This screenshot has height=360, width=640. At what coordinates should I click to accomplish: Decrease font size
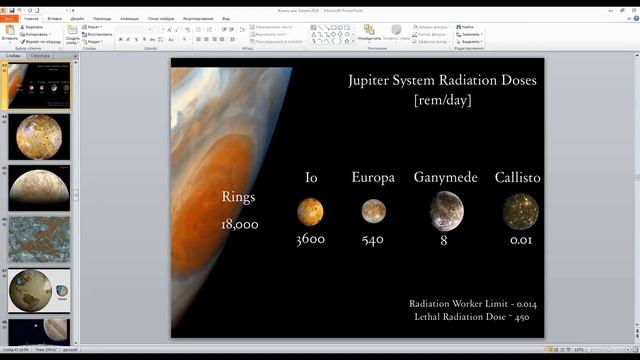(177, 30)
